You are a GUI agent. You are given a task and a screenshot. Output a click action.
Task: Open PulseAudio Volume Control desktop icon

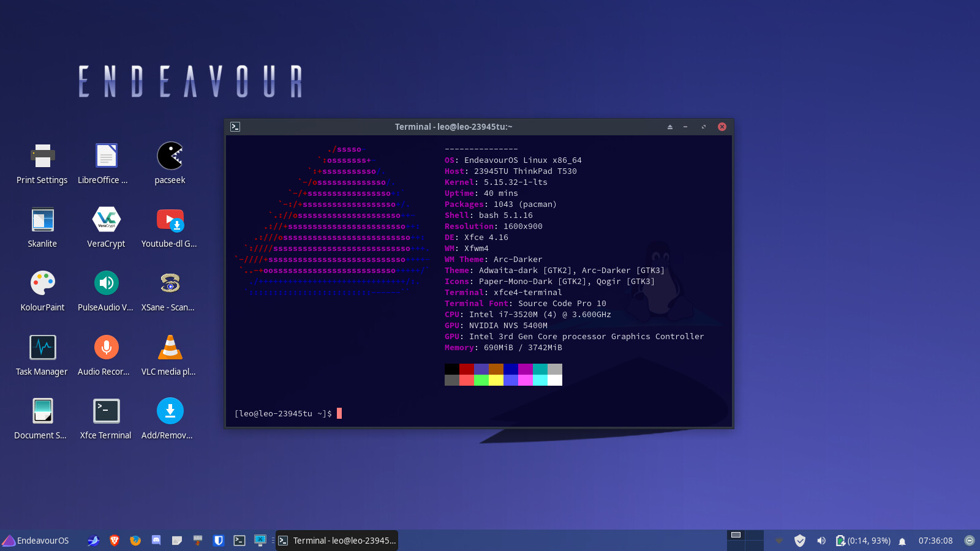pyautogui.click(x=106, y=290)
